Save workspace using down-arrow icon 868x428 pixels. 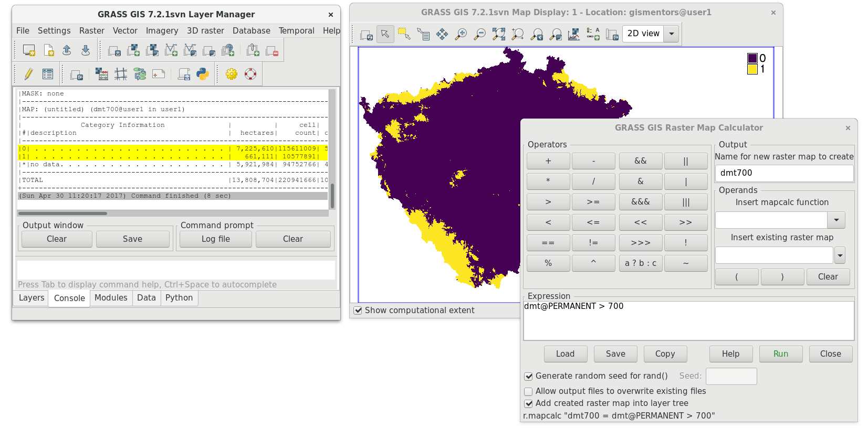[x=86, y=50]
